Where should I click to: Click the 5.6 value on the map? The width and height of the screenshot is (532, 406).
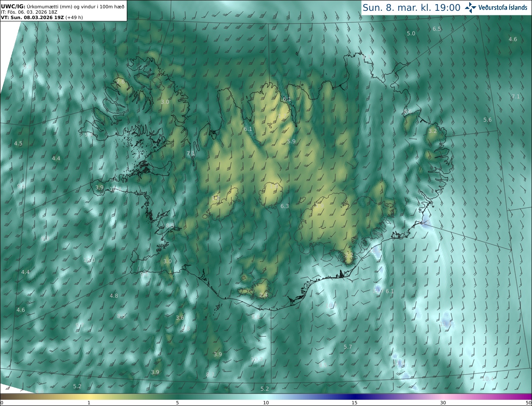click(487, 120)
